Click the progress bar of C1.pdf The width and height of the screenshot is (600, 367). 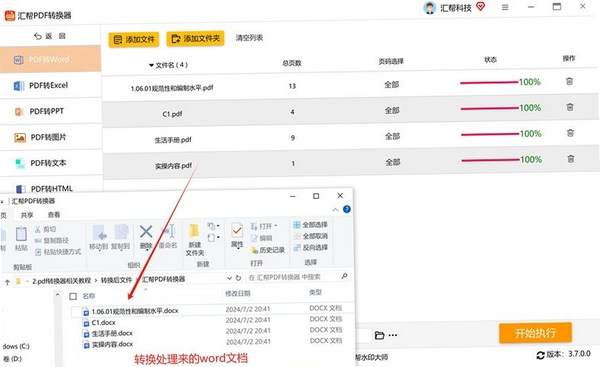(x=489, y=109)
